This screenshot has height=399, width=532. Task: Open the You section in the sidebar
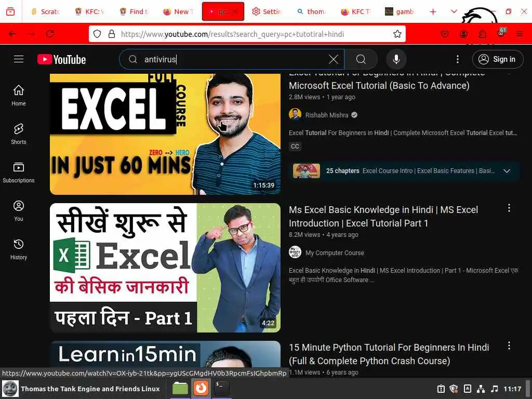[19, 211]
